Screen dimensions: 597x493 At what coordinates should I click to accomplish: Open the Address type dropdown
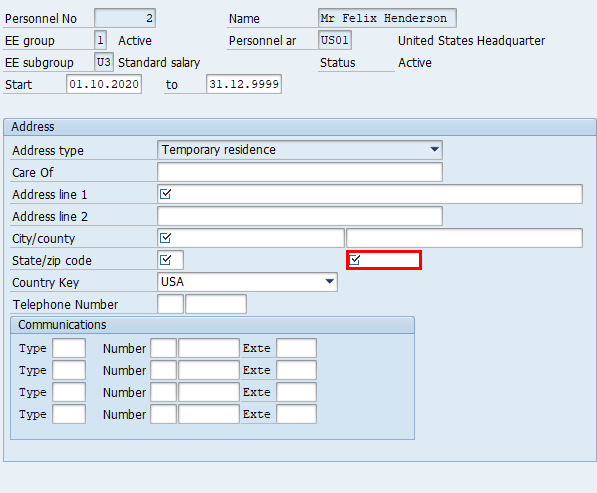coord(300,150)
